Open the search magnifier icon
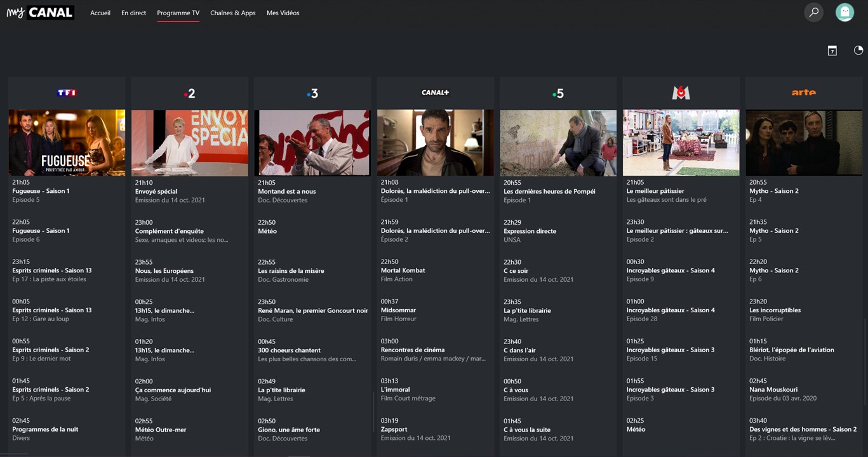 pos(813,12)
